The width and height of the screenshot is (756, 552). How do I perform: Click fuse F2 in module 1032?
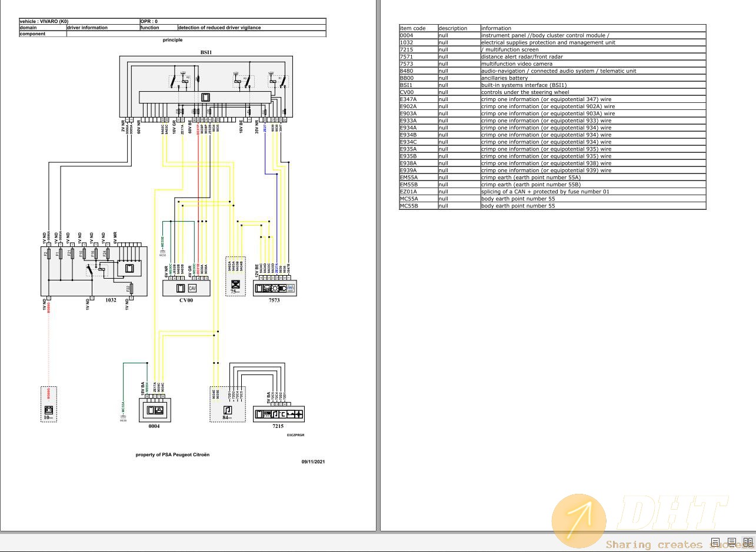48,254
